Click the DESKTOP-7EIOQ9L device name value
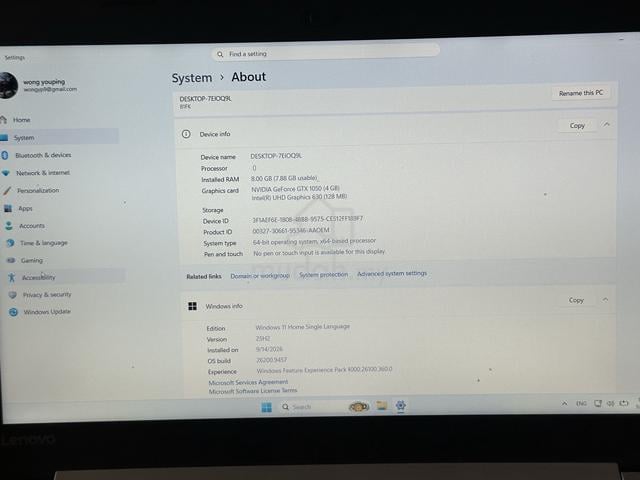This screenshot has width=640, height=480. tap(276, 156)
